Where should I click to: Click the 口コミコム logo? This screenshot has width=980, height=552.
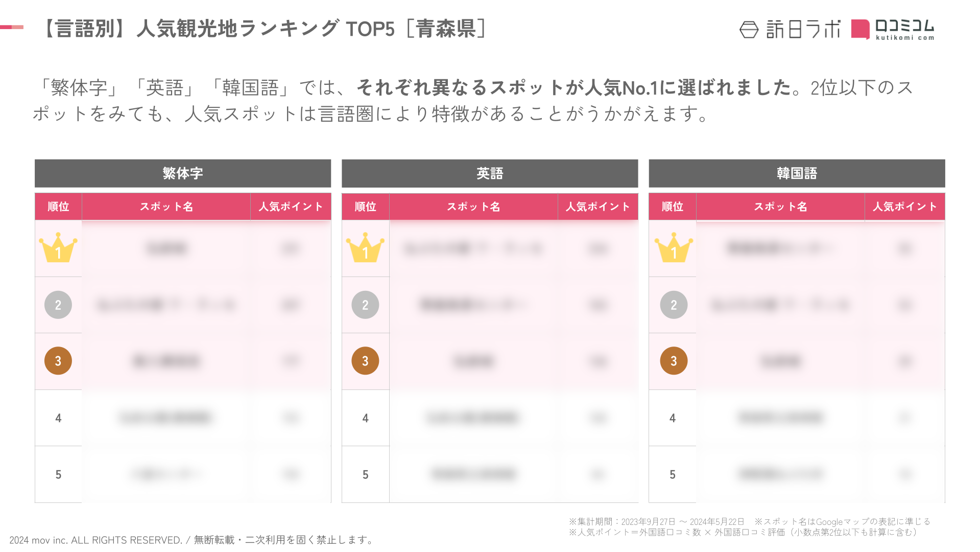click(x=893, y=30)
